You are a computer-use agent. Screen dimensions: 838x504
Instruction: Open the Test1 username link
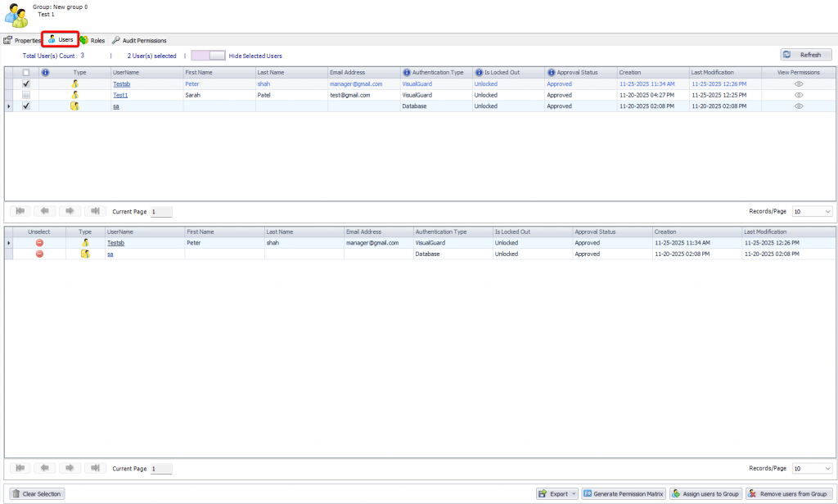click(x=120, y=95)
